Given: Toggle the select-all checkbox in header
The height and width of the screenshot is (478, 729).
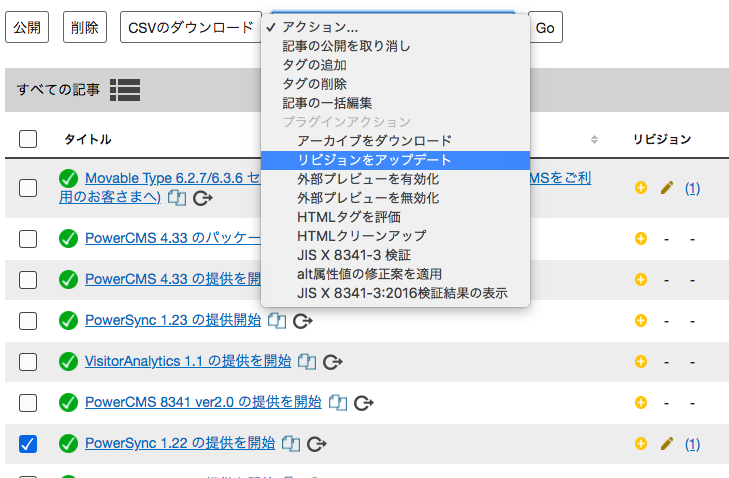Looking at the screenshot, I should tap(28, 139).
